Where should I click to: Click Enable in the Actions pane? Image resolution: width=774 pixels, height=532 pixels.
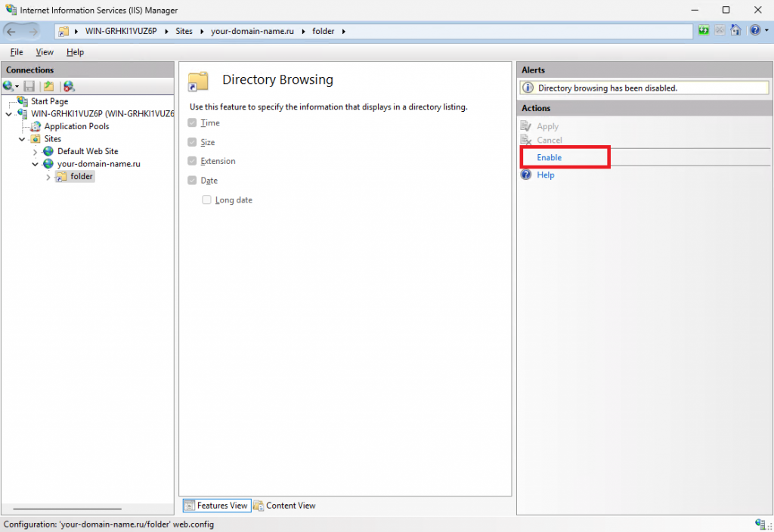[x=549, y=157]
